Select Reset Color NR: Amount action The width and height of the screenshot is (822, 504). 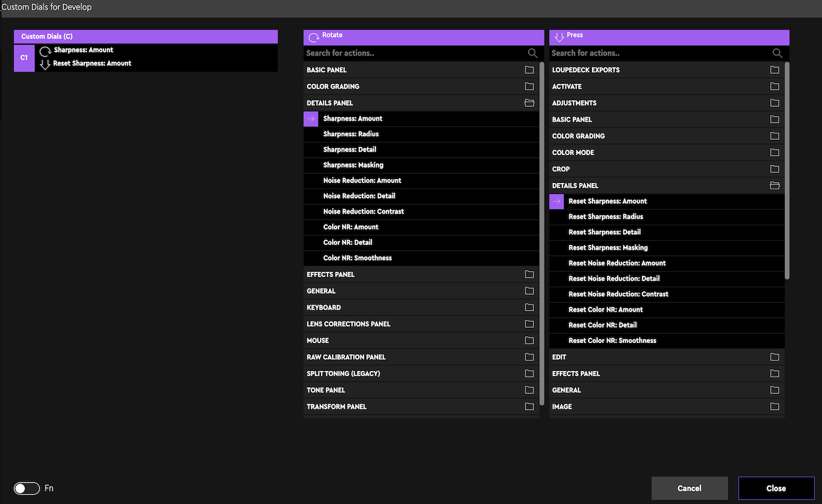[666, 310]
